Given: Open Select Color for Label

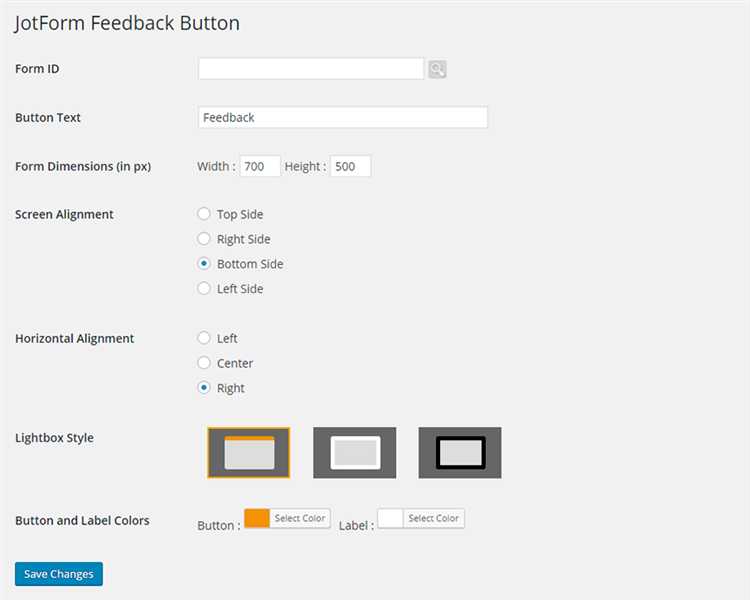Looking at the screenshot, I should click(x=433, y=518).
